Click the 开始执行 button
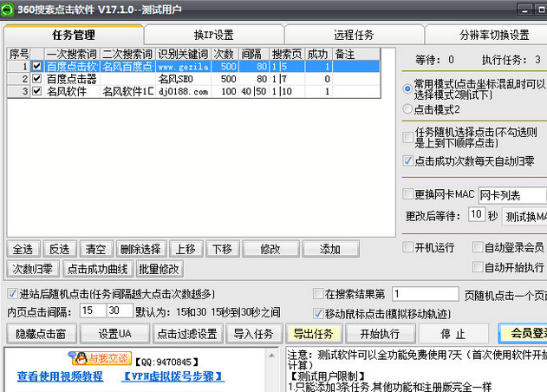The height and width of the screenshot is (392, 547). (x=380, y=334)
